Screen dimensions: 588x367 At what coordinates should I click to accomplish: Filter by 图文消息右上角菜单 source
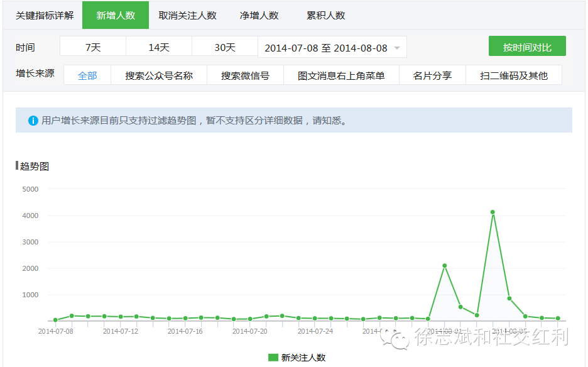341,75
